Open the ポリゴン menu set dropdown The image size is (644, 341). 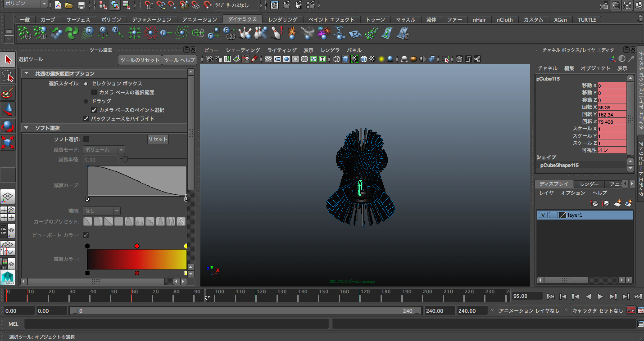[x=25, y=4]
